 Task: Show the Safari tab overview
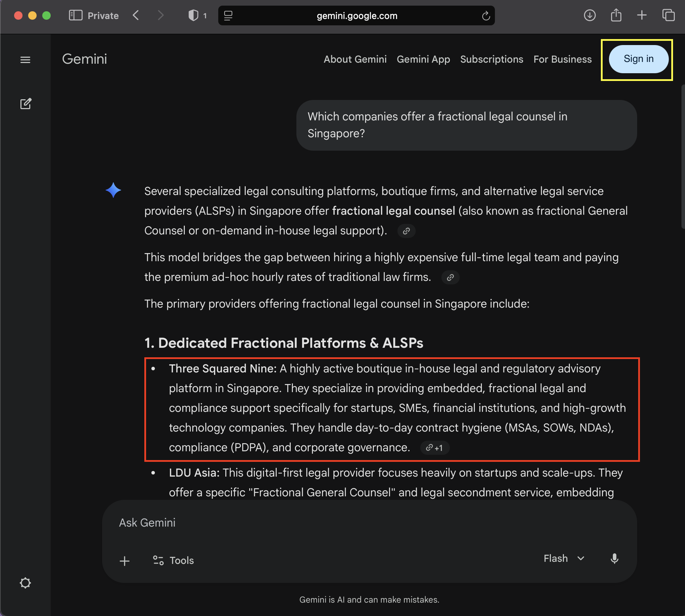[x=668, y=15]
